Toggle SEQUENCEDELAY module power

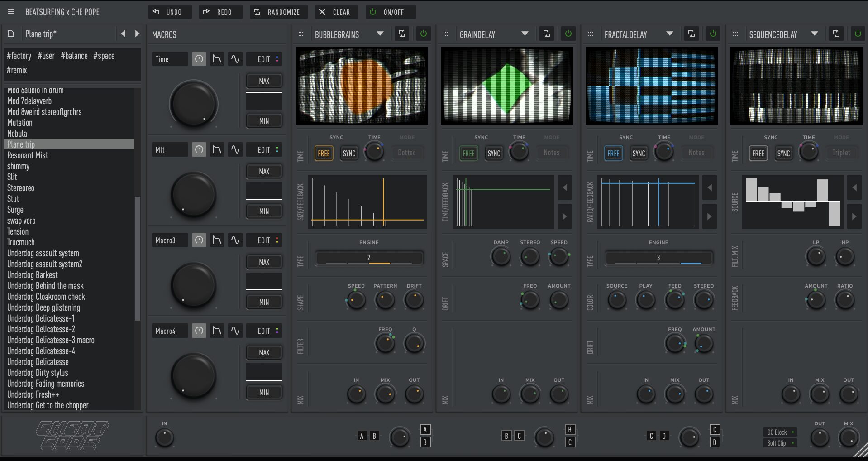point(858,34)
